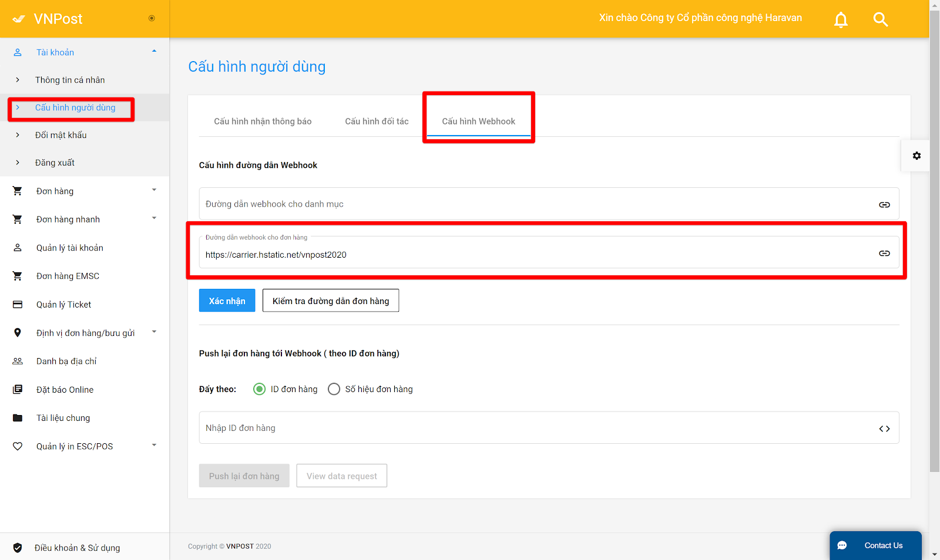The image size is (940, 560).
Task: Open Định vị đơn hàng/bưu gửi
Action: point(85,333)
